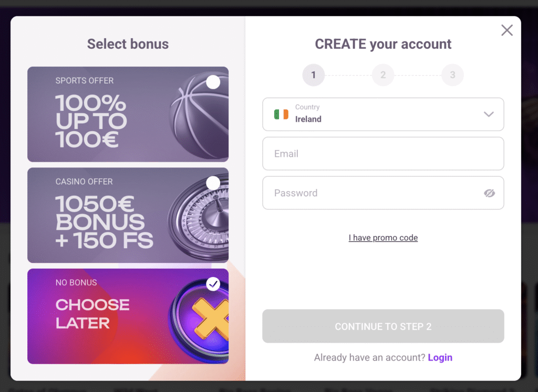The image size is (538, 392).
Task: Expand the country list via the chevron arrow
Action: tap(489, 114)
